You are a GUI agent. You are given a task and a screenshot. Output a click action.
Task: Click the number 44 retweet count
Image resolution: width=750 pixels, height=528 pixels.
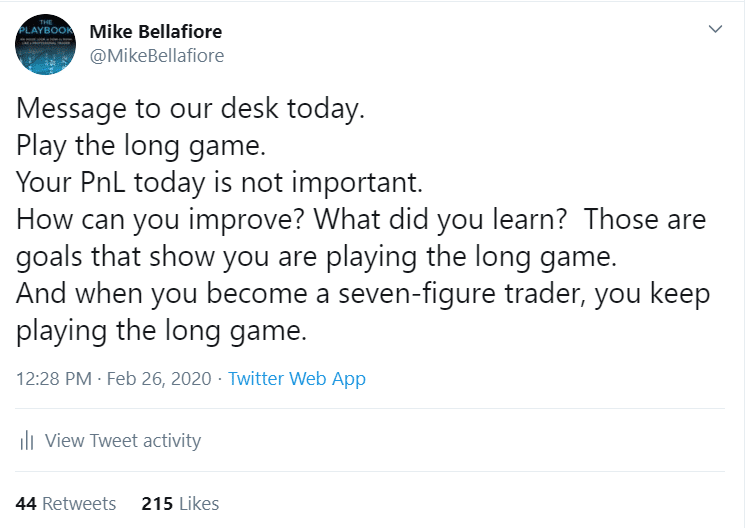click(26, 503)
